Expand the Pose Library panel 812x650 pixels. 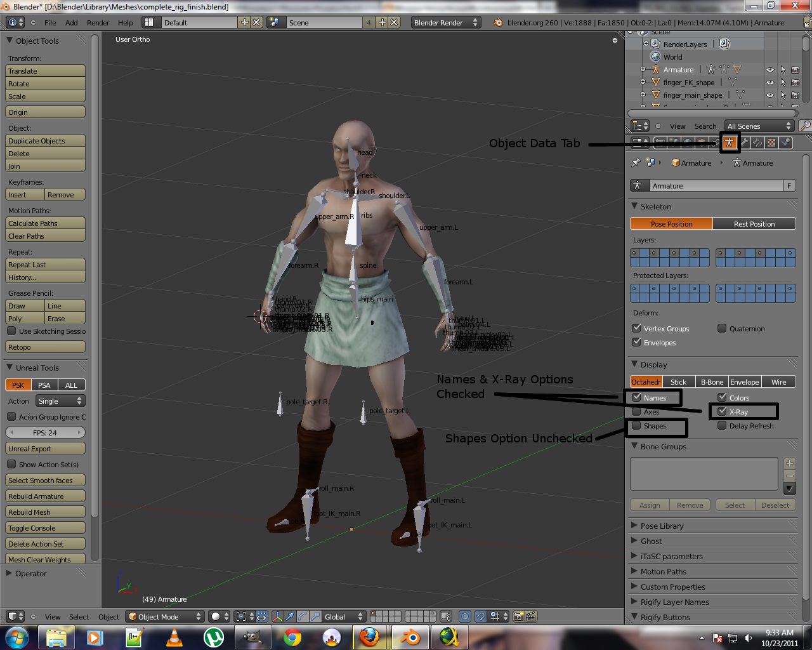[662, 526]
